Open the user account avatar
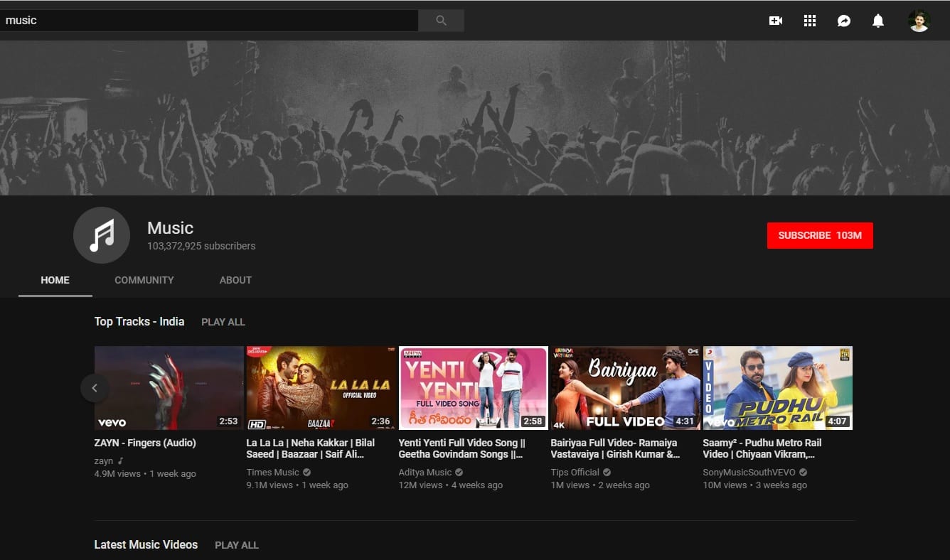This screenshot has height=560, width=950. (x=919, y=21)
